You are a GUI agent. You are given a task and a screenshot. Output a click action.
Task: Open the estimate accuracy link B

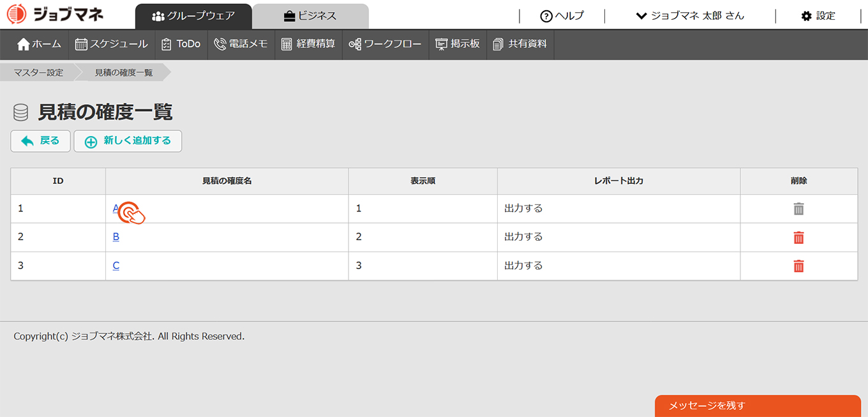coord(116,237)
